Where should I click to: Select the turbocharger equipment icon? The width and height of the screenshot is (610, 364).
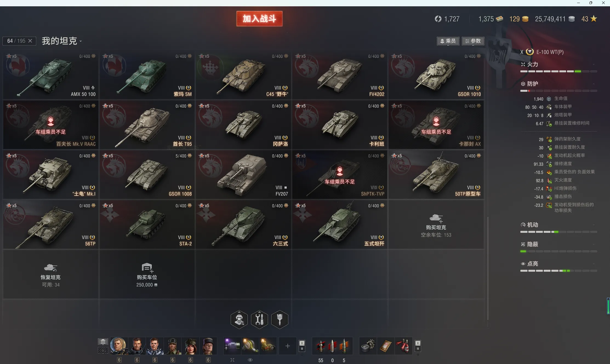coord(250,346)
